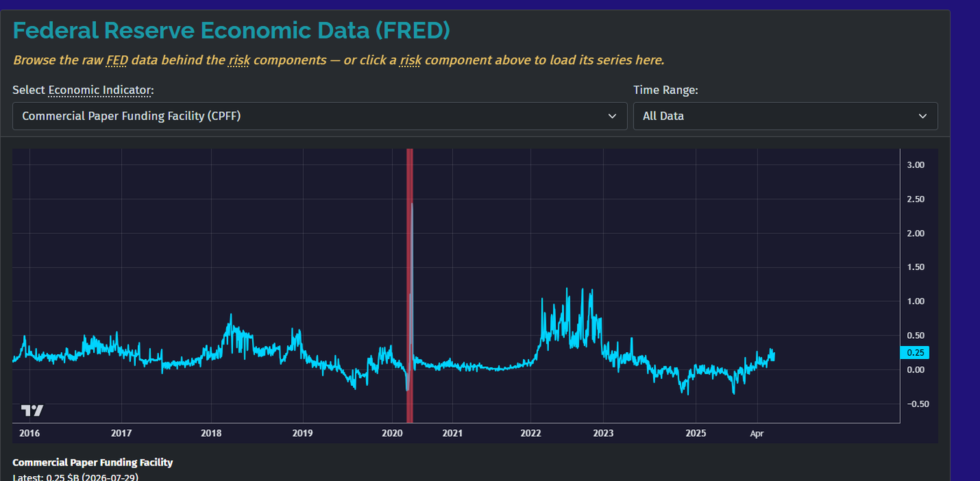980x481 pixels.
Task: Click the 'FED' underlined glossary term
Action: (x=117, y=60)
